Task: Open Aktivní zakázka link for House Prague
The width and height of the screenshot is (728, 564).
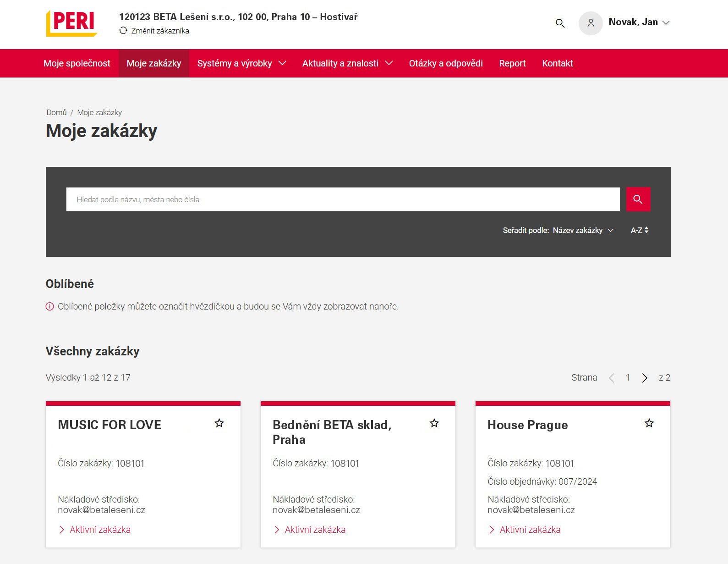Action: coord(530,530)
